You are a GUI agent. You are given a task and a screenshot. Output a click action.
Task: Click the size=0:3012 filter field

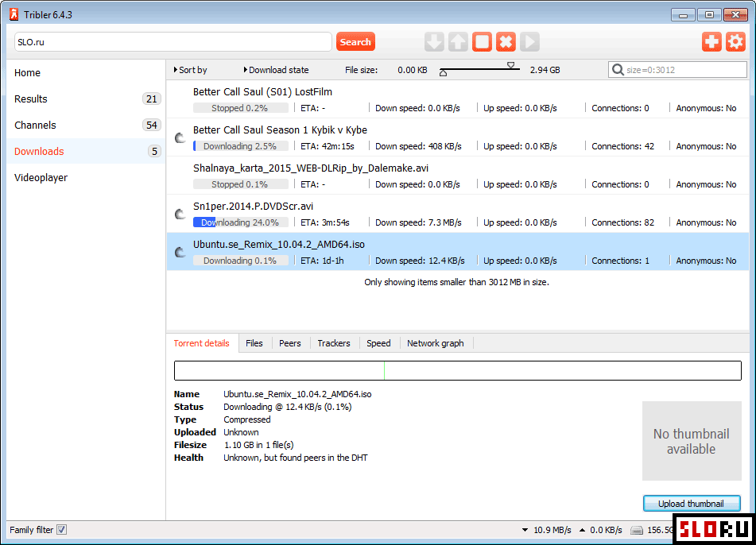pos(677,70)
